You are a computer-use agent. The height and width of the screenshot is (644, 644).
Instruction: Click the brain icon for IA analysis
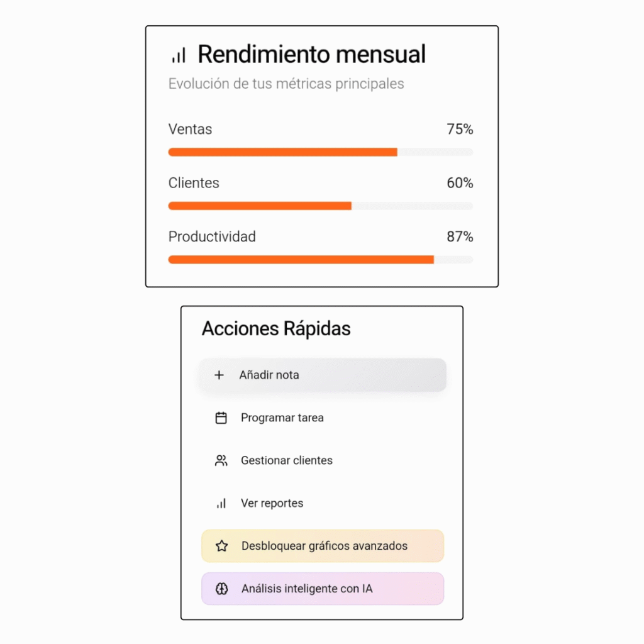pyautogui.click(x=221, y=589)
